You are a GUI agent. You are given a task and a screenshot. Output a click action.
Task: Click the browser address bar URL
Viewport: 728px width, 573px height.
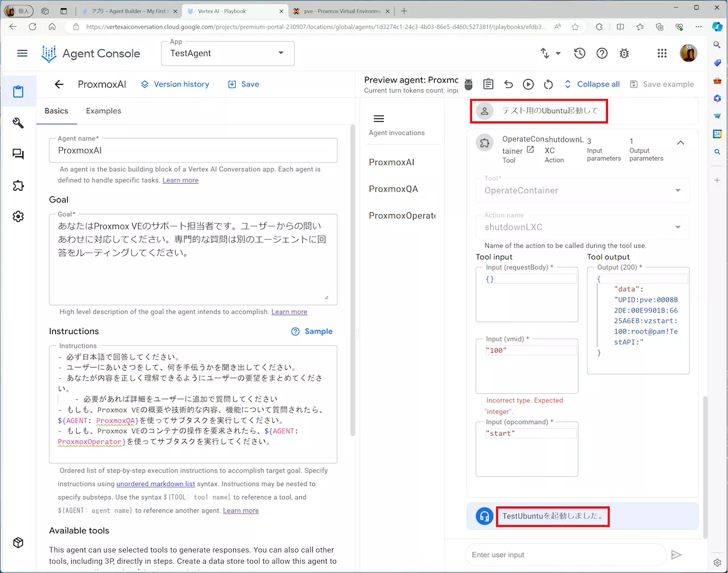pos(316,27)
